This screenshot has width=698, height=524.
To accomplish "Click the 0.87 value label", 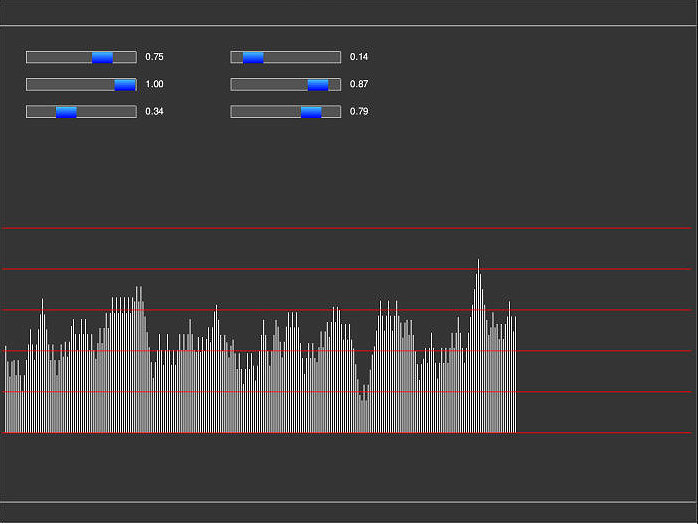I will [x=359, y=84].
